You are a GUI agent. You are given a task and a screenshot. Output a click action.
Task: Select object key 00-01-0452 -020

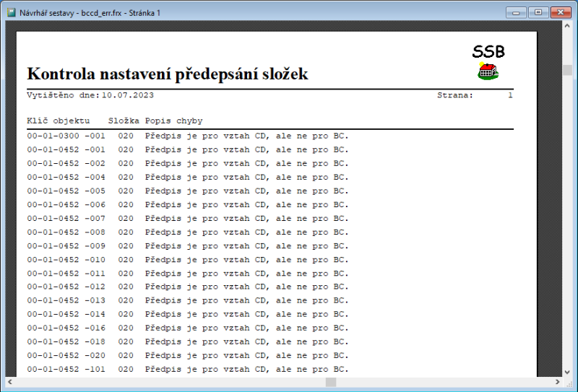pos(66,355)
